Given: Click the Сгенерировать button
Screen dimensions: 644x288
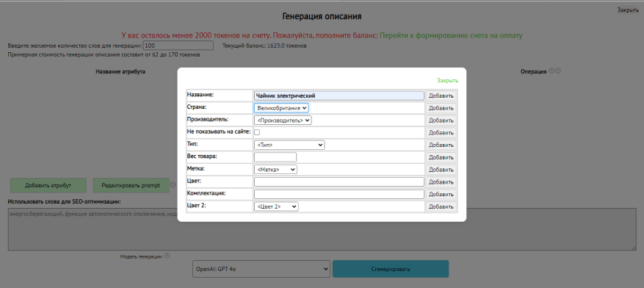Looking at the screenshot, I should (x=391, y=269).
